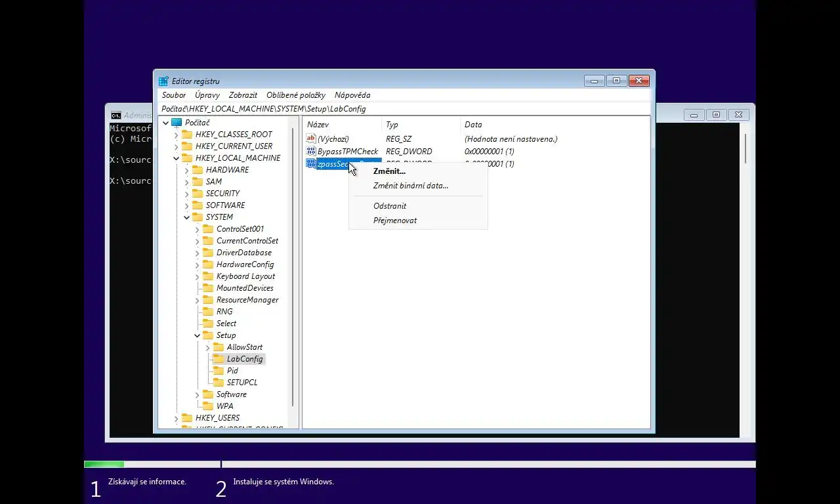The image size is (840, 504).
Task: Click the SOFTWARE folder icon
Action: pyautogui.click(x=198, y=205)
